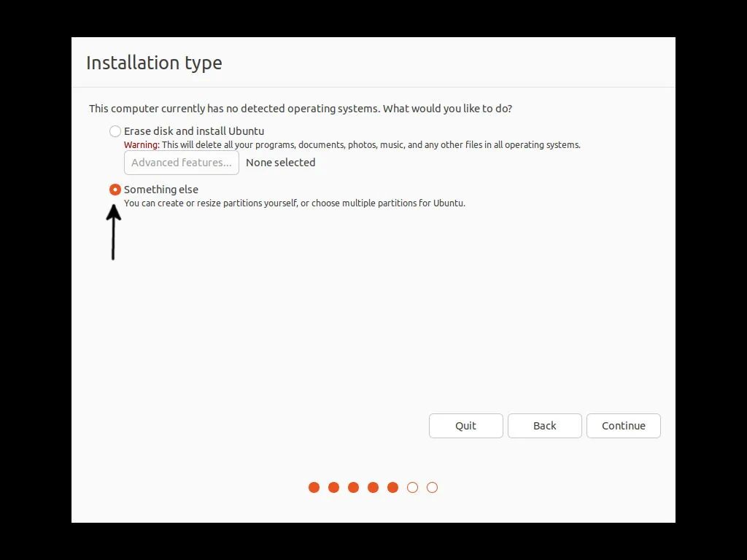
Task: Click the Installation type heading
Action: pos(154,63)
